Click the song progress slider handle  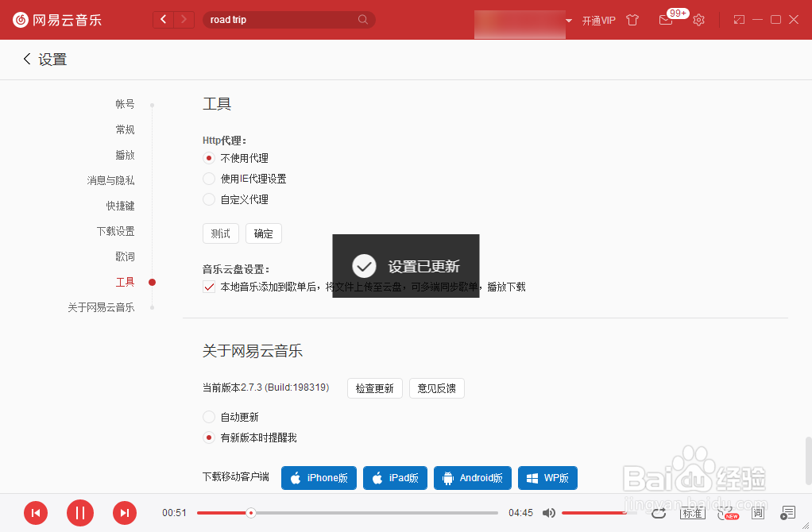click(250, 513)
